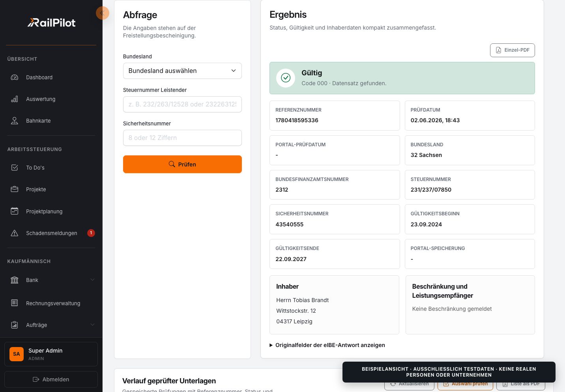Click Bundesfinanzamtsnummer value 2312
565x392 pixels.
[282, 190]
